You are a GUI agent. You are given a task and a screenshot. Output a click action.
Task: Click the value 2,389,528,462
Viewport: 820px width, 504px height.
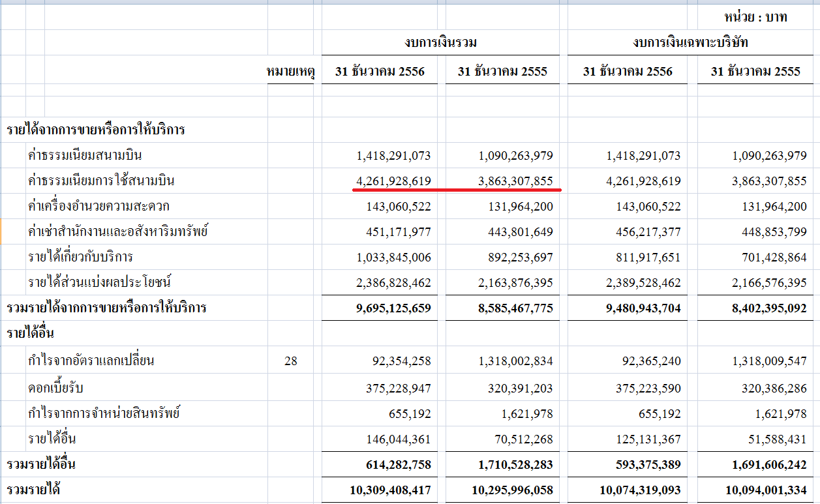point(643,283)
